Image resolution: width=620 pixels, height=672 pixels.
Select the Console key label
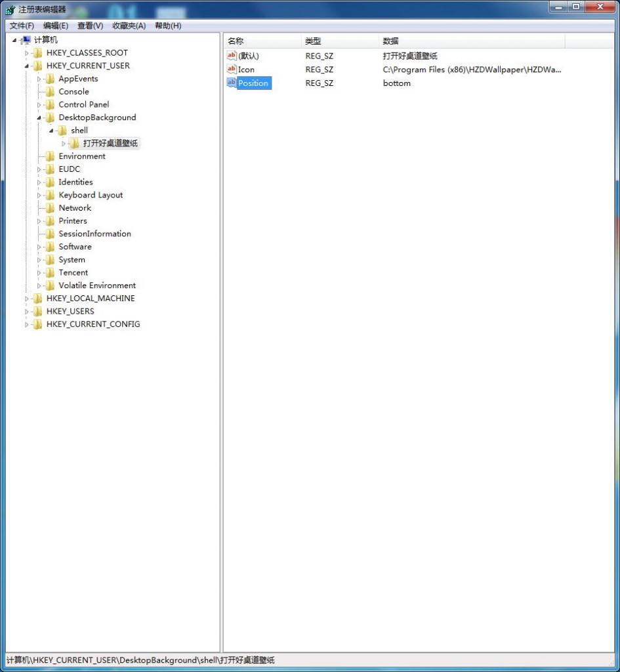click(x=73, y=92)
